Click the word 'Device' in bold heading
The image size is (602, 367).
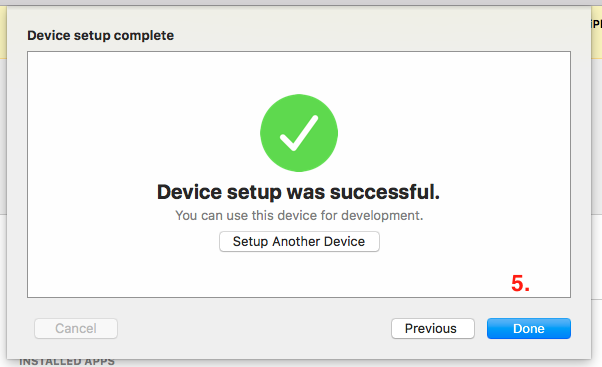coord(189,192)
